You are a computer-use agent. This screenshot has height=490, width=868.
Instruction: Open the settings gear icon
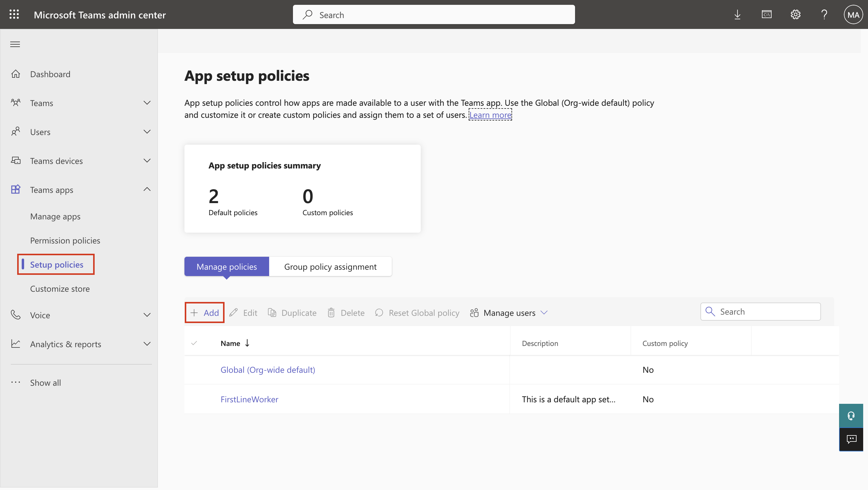pyautogui.click(x=796, y=14)
